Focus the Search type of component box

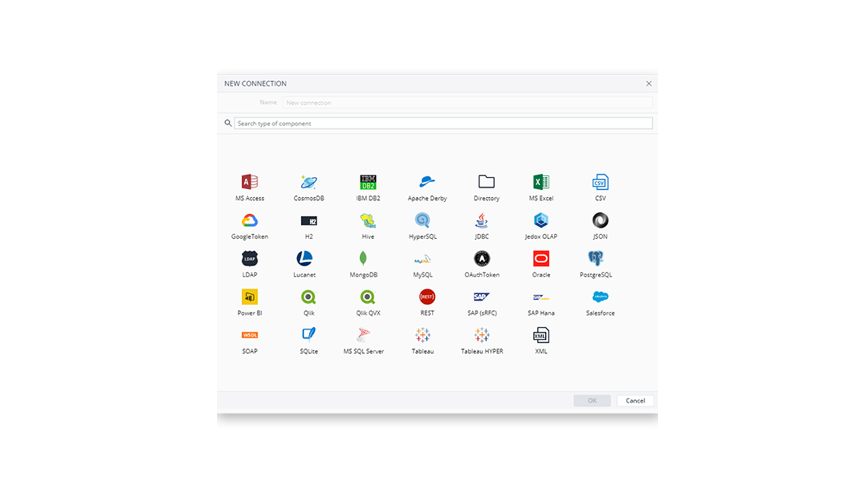(443, 123)
